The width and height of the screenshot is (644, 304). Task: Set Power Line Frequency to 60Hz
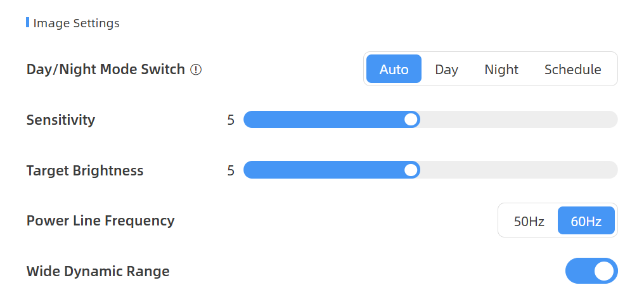click(x=586, y=221)
